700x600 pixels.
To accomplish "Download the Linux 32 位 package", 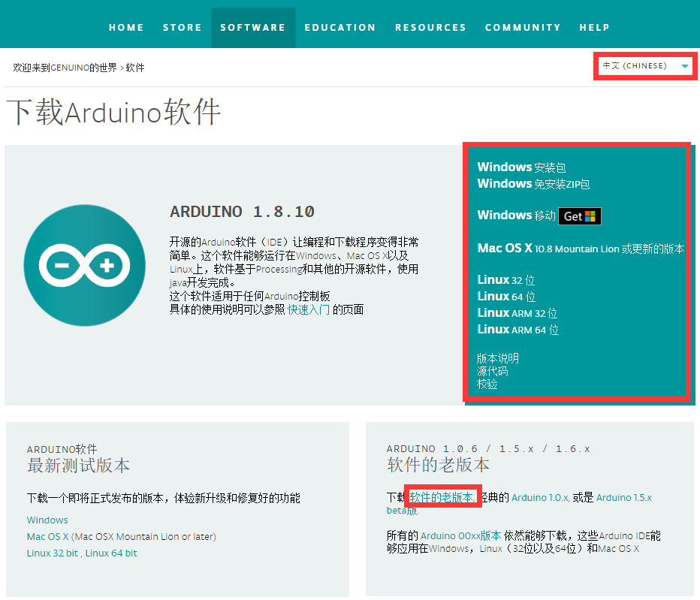I will (x=505, y=280).
